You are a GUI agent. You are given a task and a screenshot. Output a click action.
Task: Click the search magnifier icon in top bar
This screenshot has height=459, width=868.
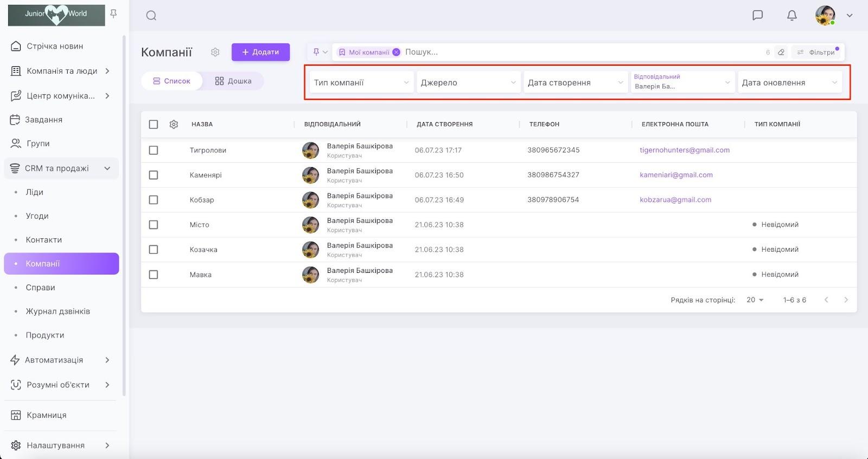coord(151,16)
